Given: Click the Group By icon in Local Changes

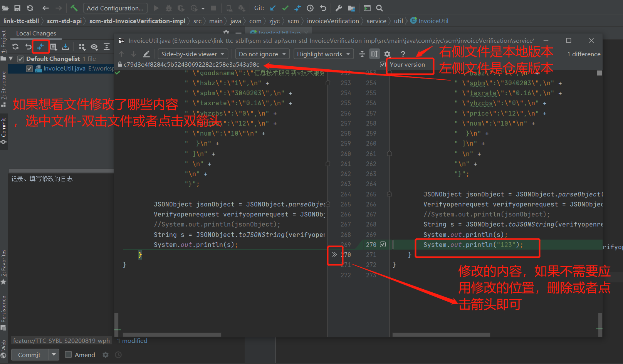Looking at the screenshot, I should [82, 47].
